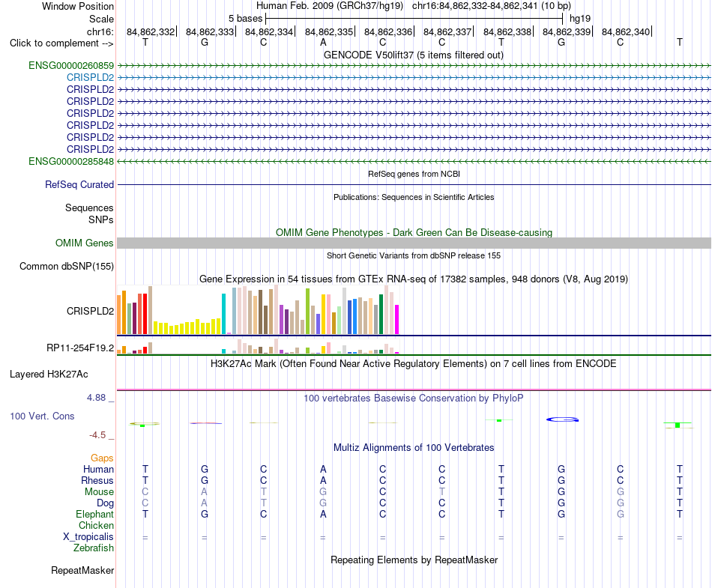Click the OMIM Genes track label

click(x=85, y=243)
